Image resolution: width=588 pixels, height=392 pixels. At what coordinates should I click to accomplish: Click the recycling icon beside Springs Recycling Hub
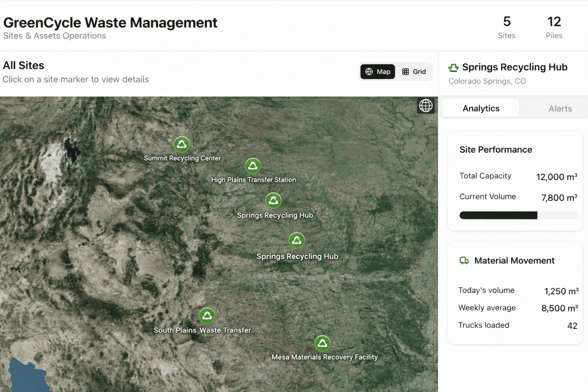click(x=453, y=67)
